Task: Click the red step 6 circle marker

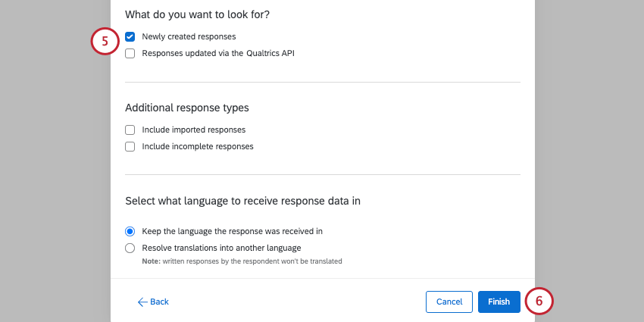Action: 539,301
